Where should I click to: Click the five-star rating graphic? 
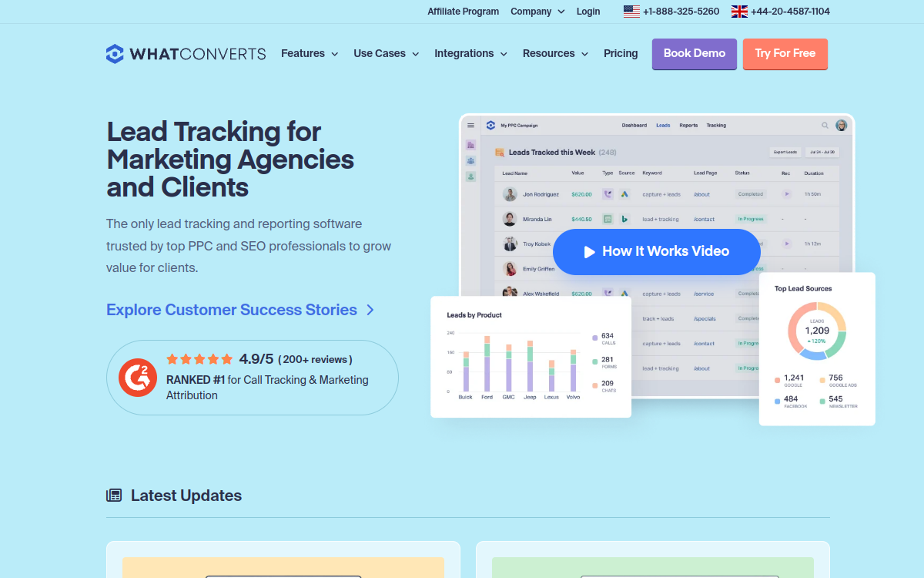click(199, 359)
